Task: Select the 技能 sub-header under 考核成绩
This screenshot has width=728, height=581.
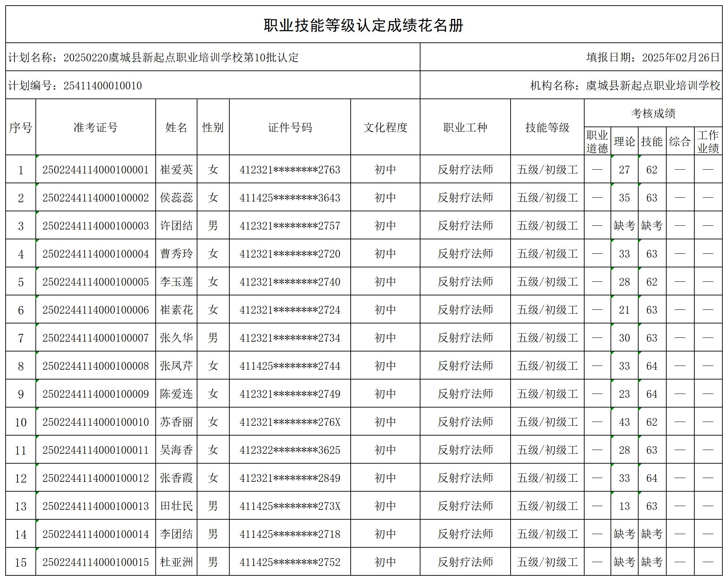Action: coord(652,141)
